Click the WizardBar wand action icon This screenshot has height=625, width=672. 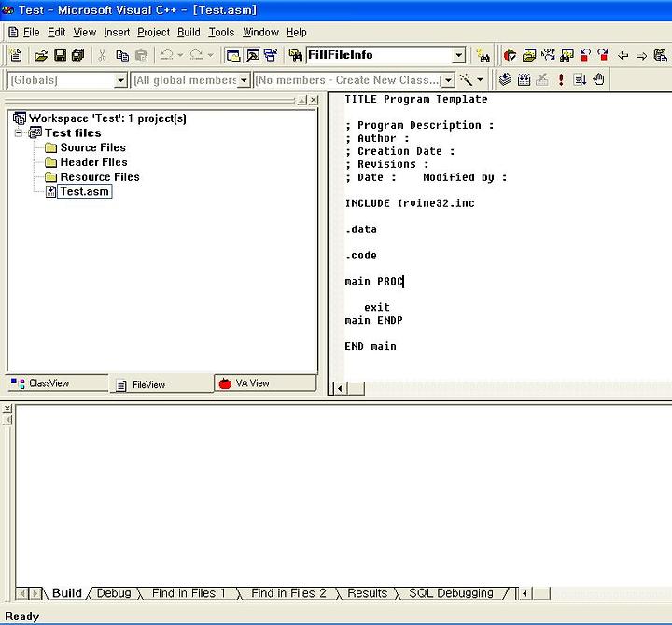tap(466, 79)
